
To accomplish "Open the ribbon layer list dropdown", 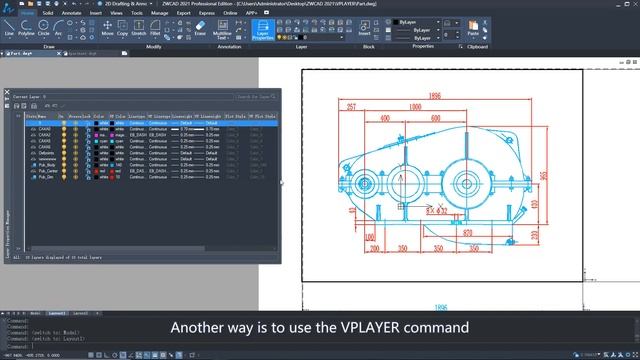I will click(x=342, y=37).
